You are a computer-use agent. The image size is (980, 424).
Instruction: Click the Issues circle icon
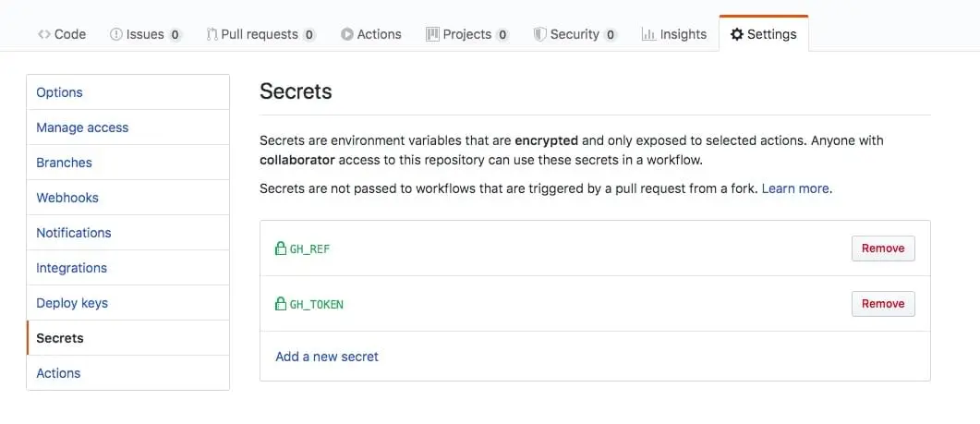[116, 34]
